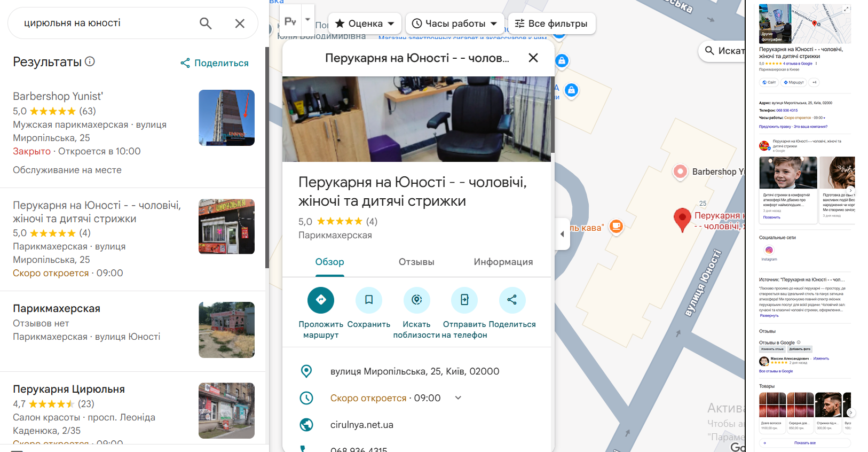Open the Довге волосся product card
868x452 pixels.
coord(772,412)
